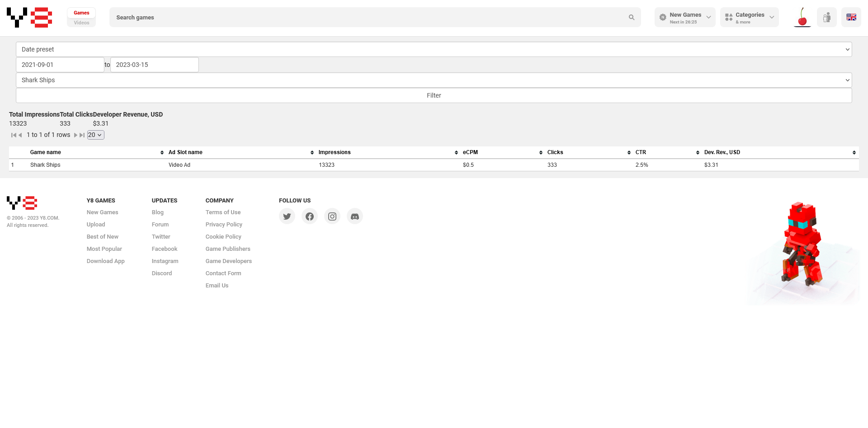Open the cherry profile avatar icon
The width and height of the screenshot is (868, 428).
[802, 17]
